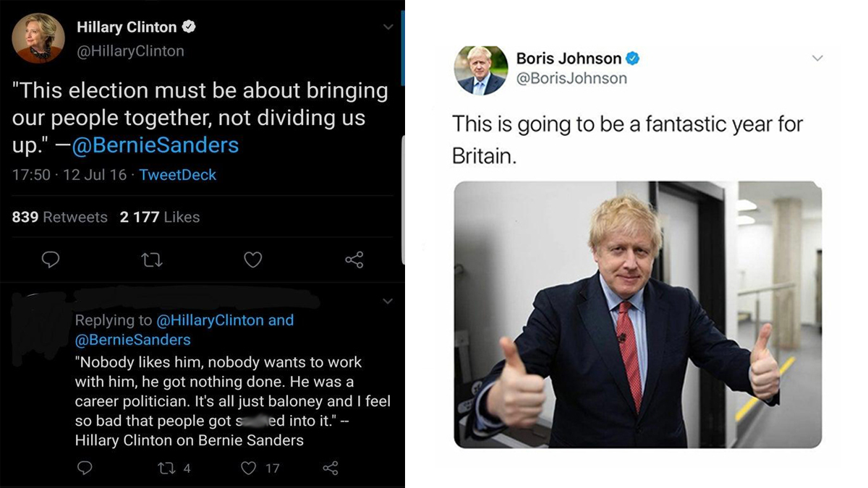Click the reply icon under the Bernie Sanders reply

tap(85, 468)
